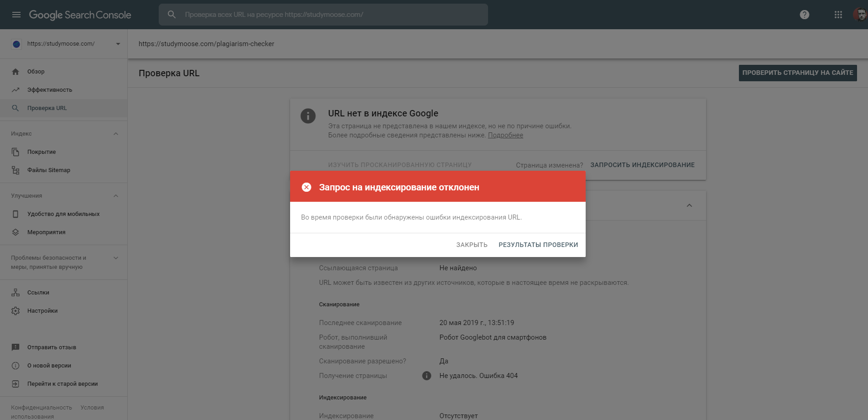The width and height of the screenshot is (868, 420).
Task: Click 'Не найдено' referring page value
Action: tap(458, 268)
